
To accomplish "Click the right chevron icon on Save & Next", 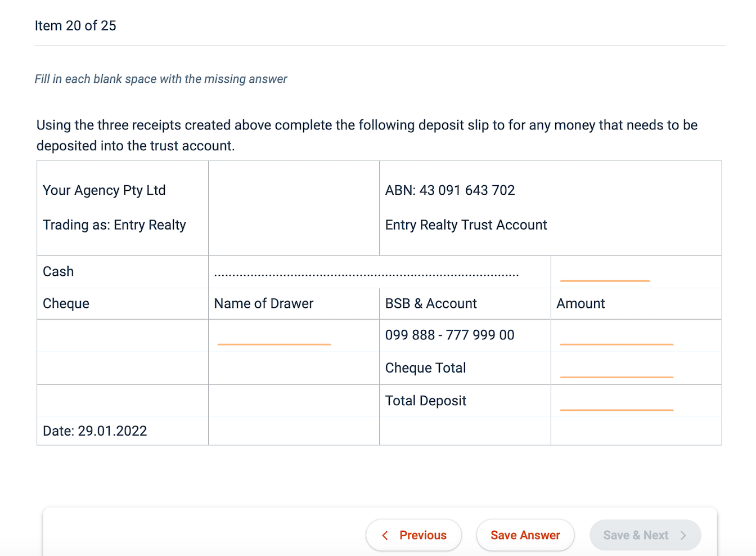I will 683,535.
